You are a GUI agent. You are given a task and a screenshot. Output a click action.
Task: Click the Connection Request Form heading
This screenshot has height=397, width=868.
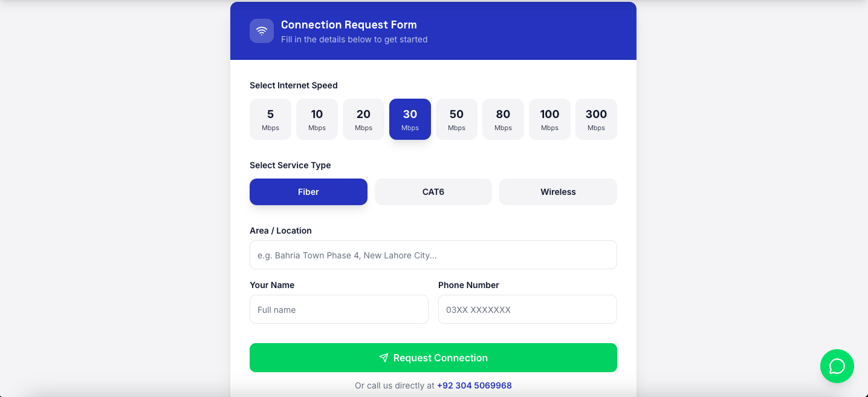coord(349,25)
